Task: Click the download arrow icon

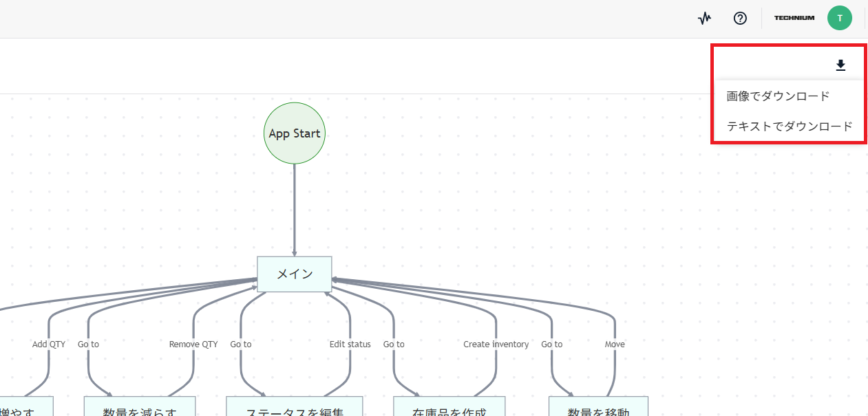Action: (x=840, y=65)
